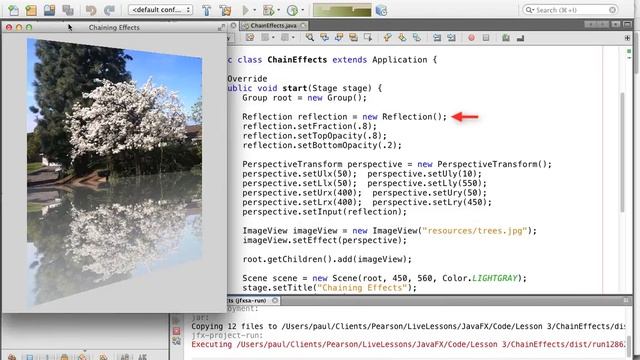Click the Shift Line Right icon
The height and width of the screenshot is (360, 640).
click(x=451, y=38)
